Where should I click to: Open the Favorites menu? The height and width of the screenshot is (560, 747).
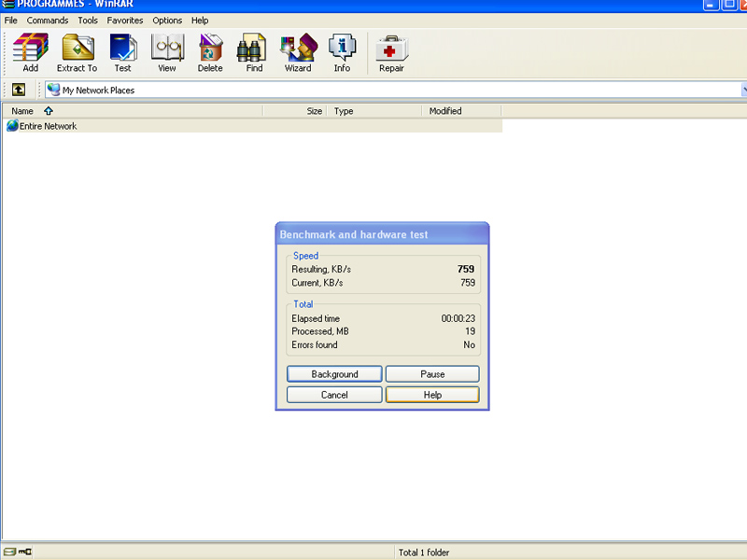point(125,21)
